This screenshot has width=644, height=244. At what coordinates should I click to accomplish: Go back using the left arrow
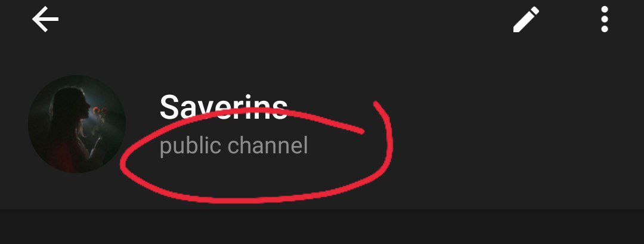(45, 19)
